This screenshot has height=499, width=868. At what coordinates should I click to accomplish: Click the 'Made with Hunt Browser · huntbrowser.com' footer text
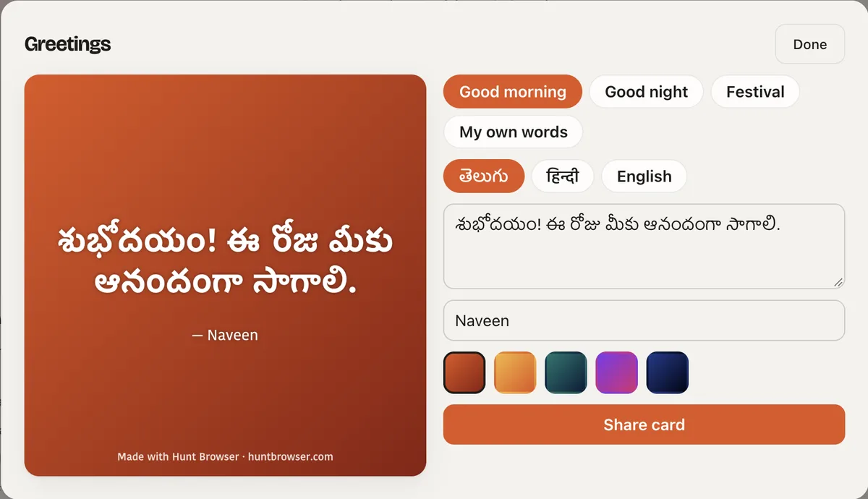point(225,456)
